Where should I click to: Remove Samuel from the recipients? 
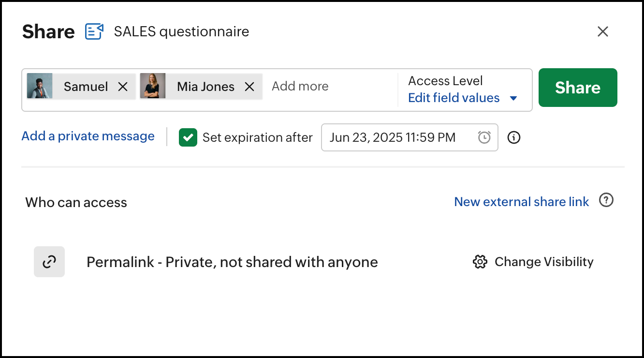coord(123,87)
